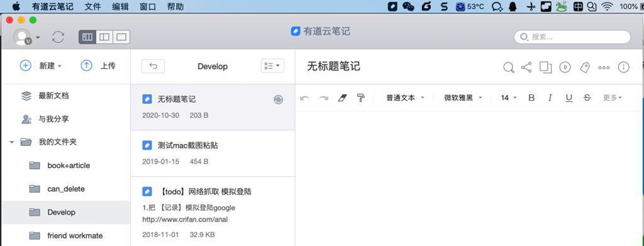Image resolution: width=644 pixels, height=246 pixels.
Task: Click the tag icon
Action: click(584, 67)
